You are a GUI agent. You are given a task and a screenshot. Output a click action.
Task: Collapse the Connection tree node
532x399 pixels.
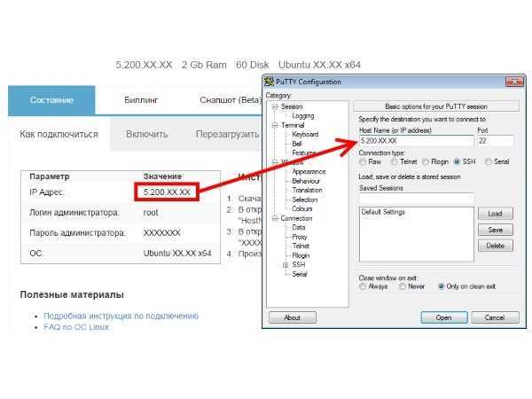275,218
